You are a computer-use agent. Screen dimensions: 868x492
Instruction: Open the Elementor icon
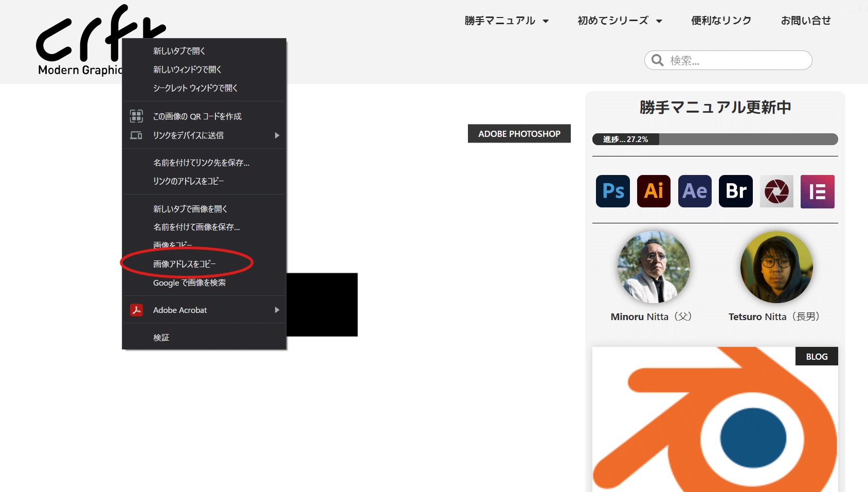click(x=818, y=191)
